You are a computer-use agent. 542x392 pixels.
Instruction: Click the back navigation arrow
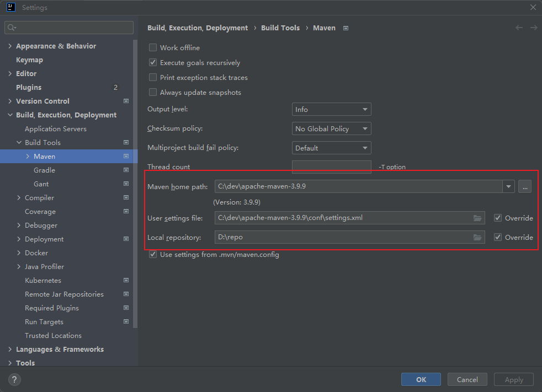point(519,28)
